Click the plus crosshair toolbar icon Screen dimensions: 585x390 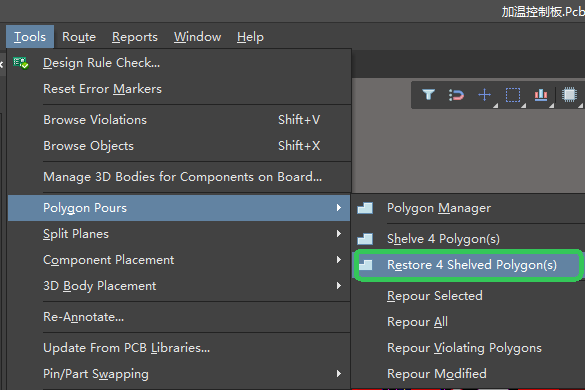(484, 95)
